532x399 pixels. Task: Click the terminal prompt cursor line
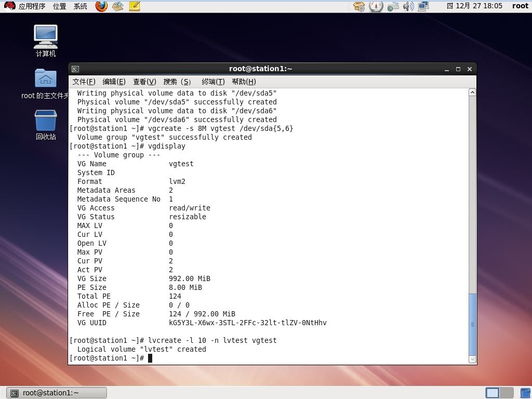(111, 358)
